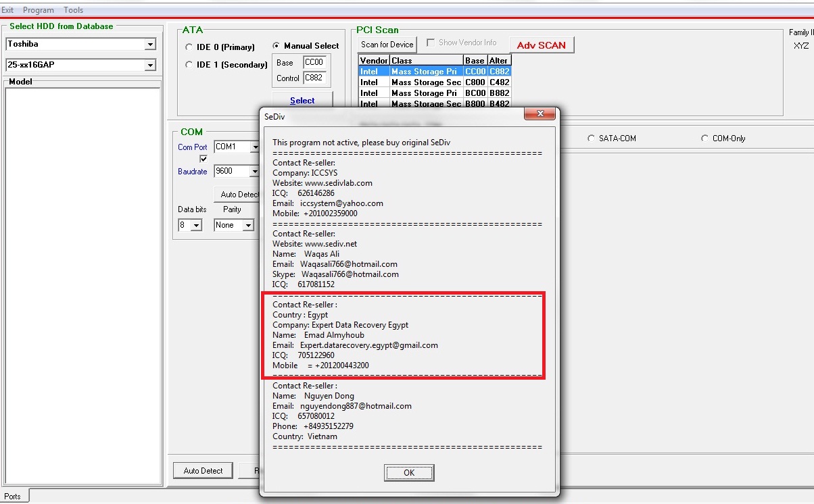Image resolution: width=814 pixels, height=504 pixels.
Task: Click Expert.datarecovery.egypt@gmail.com email text
Action: pyautogui.click(x=369, y=345)
